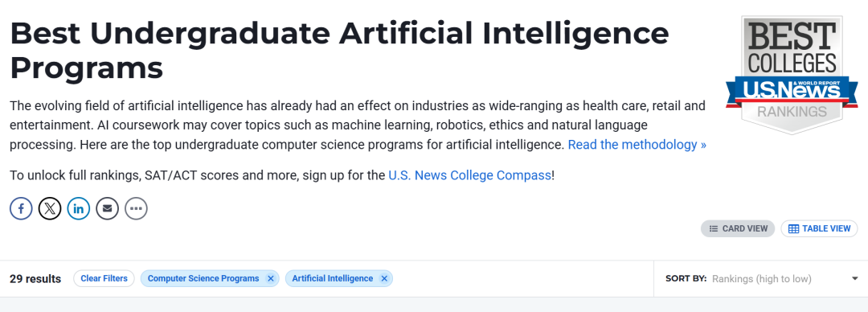Remove the Artificial Intelligence filter x
This screenshot has height=312, width=868.
pyautogui.click(x=384, y=279)
